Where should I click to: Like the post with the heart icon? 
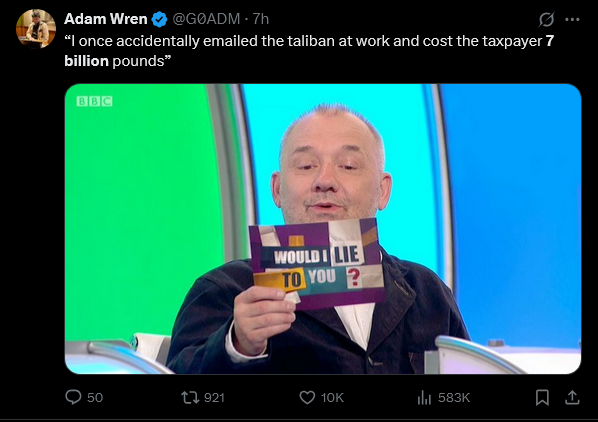[x=307, y=398]
